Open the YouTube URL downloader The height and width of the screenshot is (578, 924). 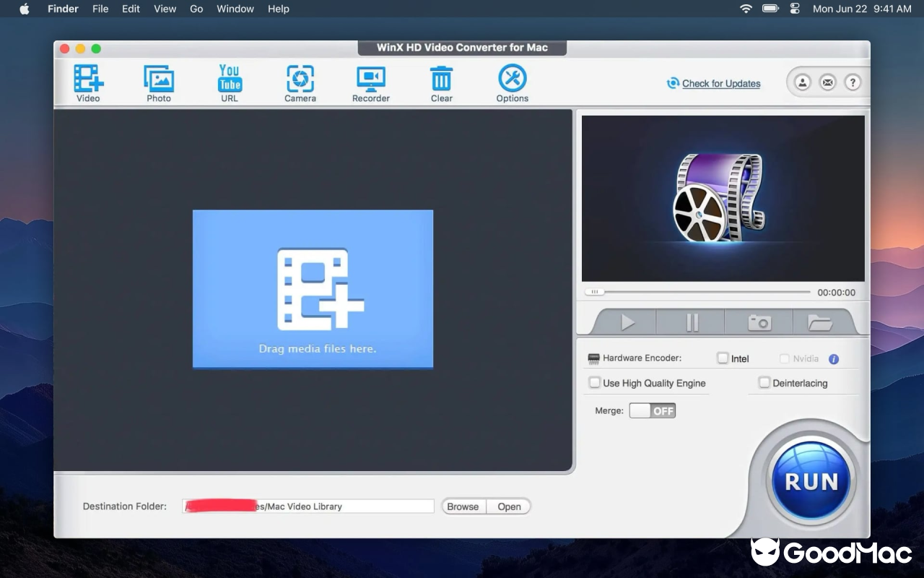[230, 83]
